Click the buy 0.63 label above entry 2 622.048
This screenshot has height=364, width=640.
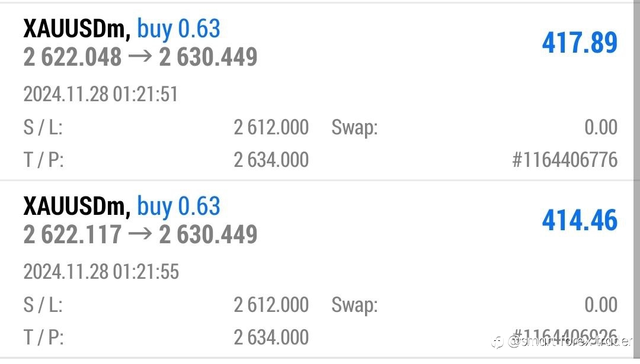pos(178,28)
